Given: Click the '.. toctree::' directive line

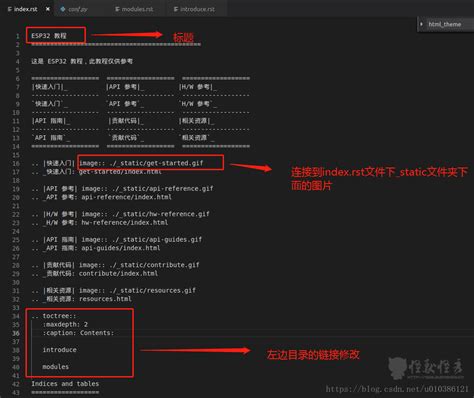Looking at the screenshot, I should (54, 316).
